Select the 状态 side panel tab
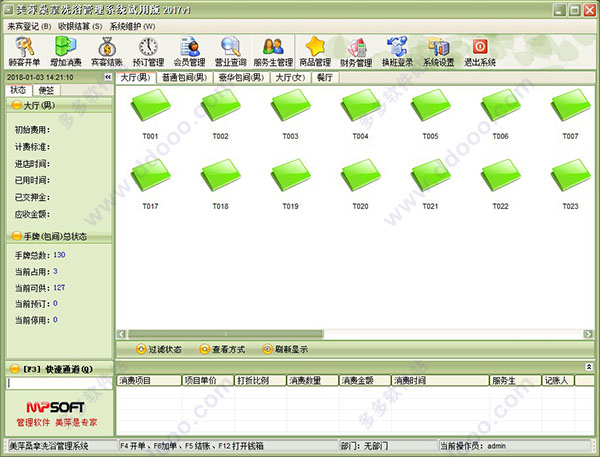 (18, 90)
